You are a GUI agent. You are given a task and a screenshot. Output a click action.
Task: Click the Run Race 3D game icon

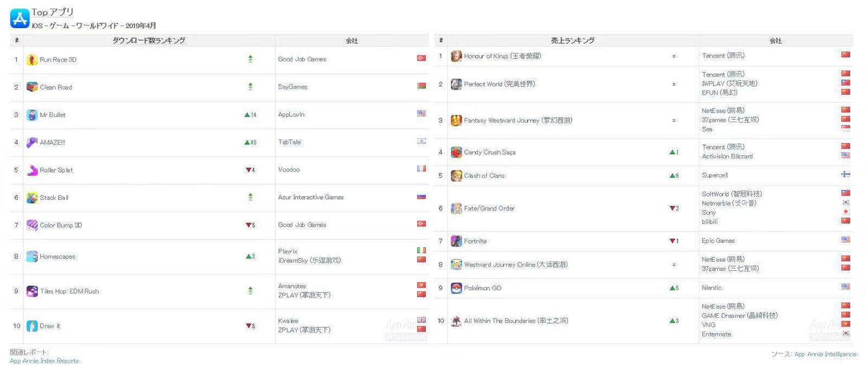[x=32, y=60]
